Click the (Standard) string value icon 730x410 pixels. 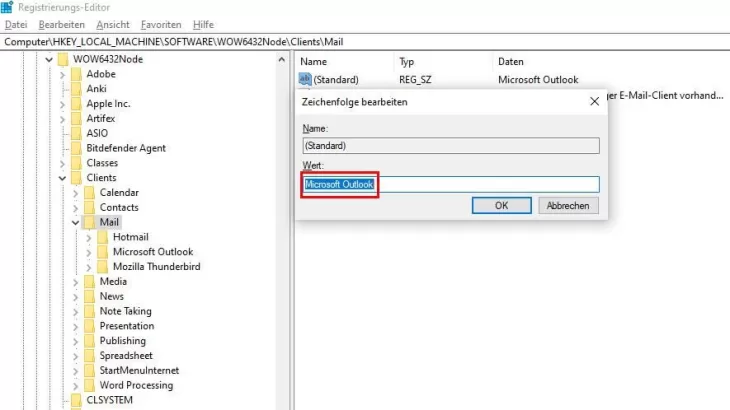click(x=306, y=80)
